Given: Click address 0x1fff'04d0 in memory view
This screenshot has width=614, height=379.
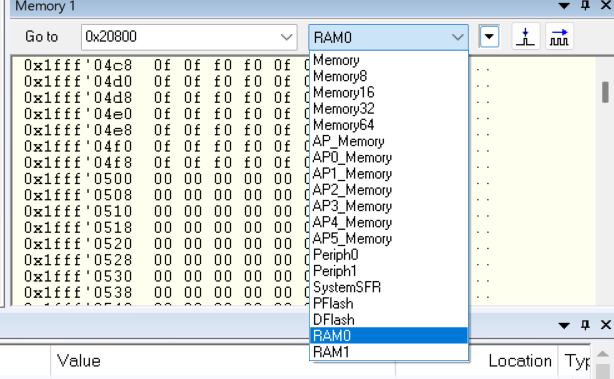Looking at the screenshot, I should point(78,81).
